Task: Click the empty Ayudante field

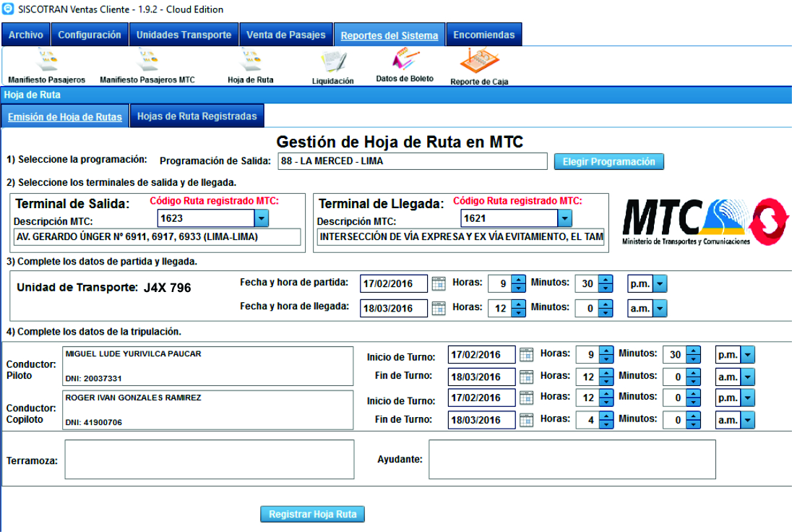Action: (572, 459)
